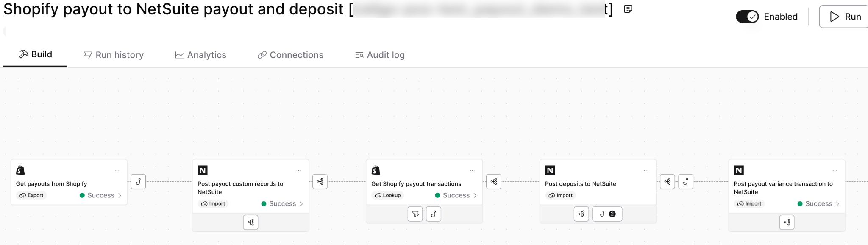The image size is (868, 245).
Task: Open ellipsis menu on Get payouts from Shopify
Action: click(x=117, y=170)
